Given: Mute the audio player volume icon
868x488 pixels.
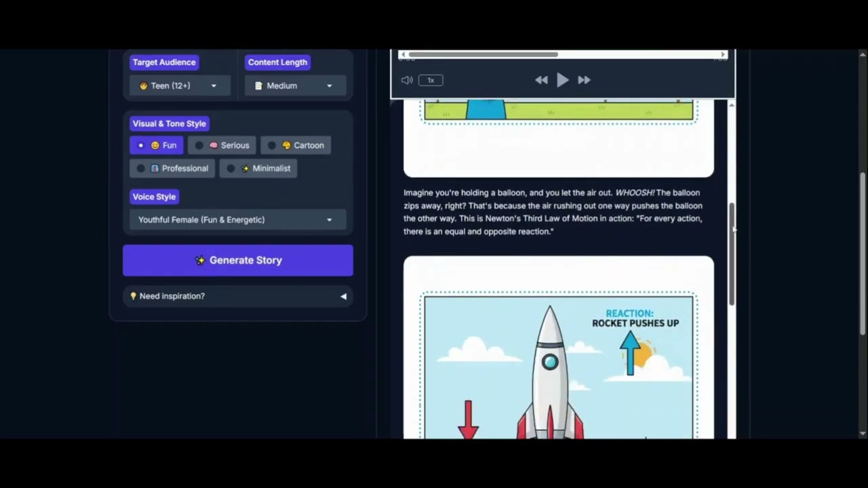Looking at the screenshot, I should [x=407, y=80].
